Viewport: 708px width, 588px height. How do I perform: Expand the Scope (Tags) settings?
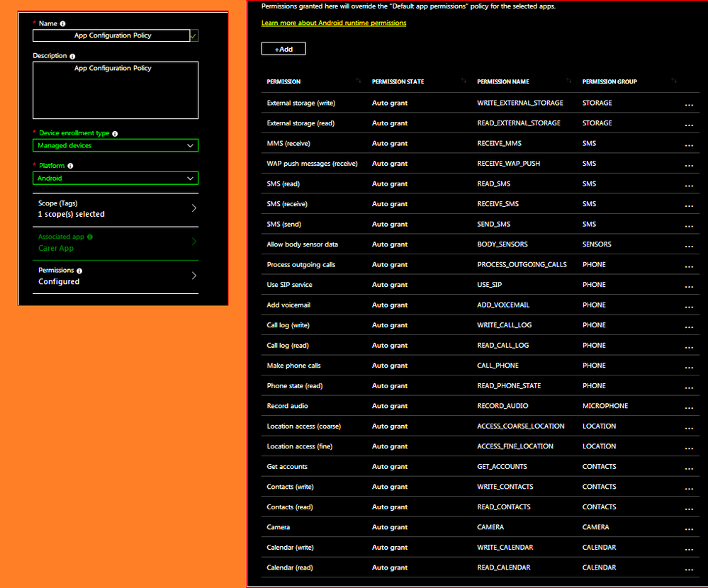[193, 209]
